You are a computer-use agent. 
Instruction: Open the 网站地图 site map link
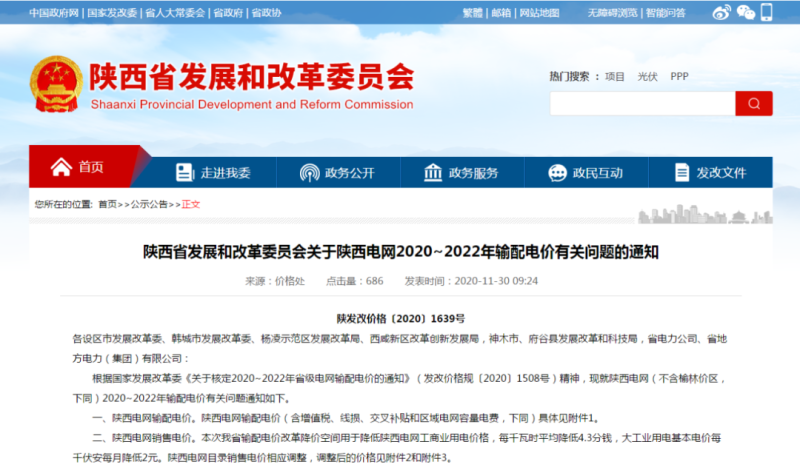[539, 13]
